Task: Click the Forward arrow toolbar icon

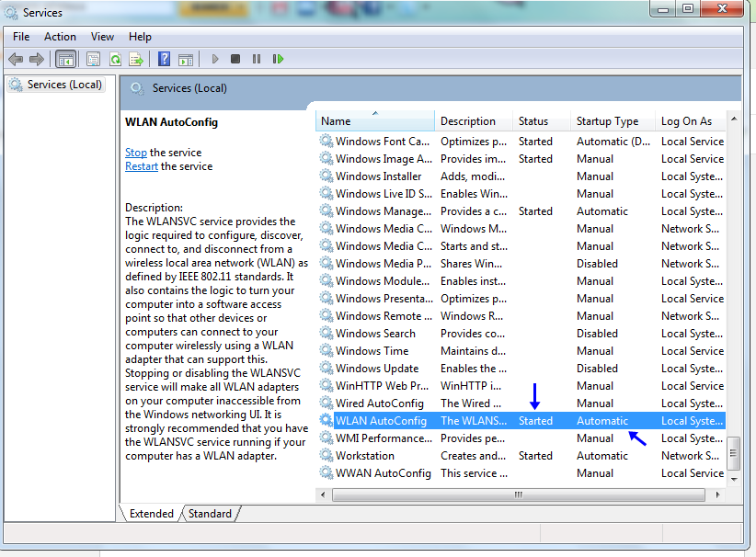Action: pyautogui.click(x=37, y=59)
